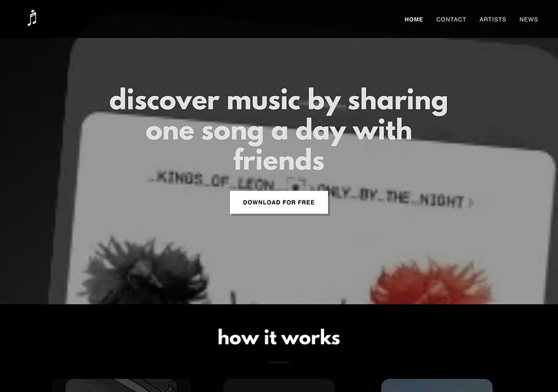Click the DOWNLOAD FOR FREE button
The image size is (558, 392).
278,202
